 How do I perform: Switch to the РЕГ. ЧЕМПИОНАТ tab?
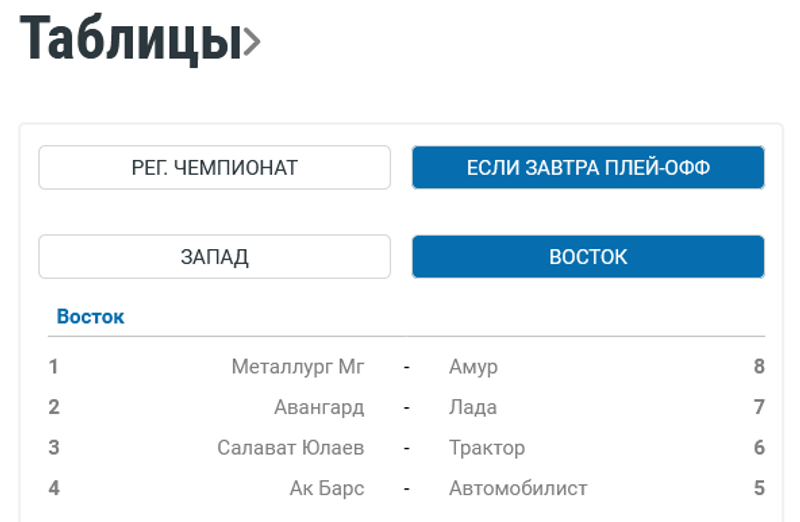[x=214, y=167]
